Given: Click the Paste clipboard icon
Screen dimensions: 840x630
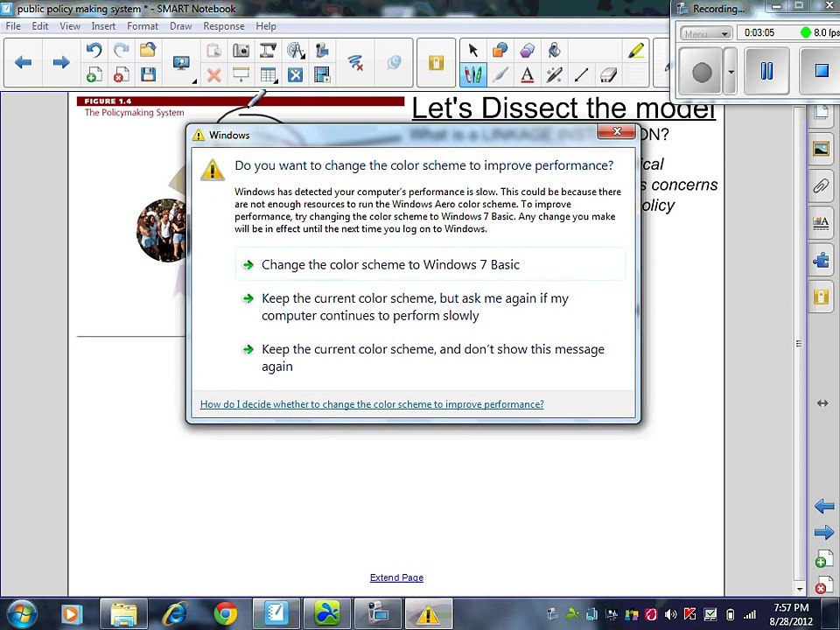Looking at the screenshot, I should click(214, 51).
